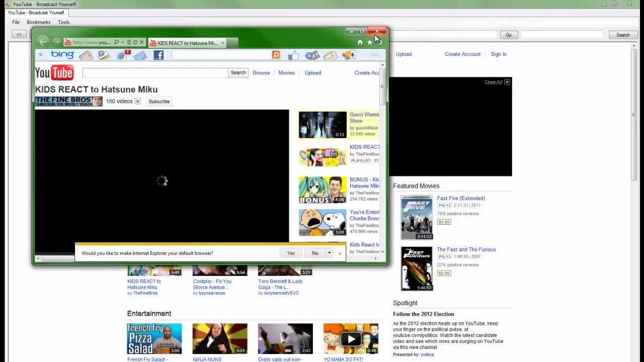Click the Bing toolbar search field
The height and width of the screenshot is (362, 644).
point(221,55)
